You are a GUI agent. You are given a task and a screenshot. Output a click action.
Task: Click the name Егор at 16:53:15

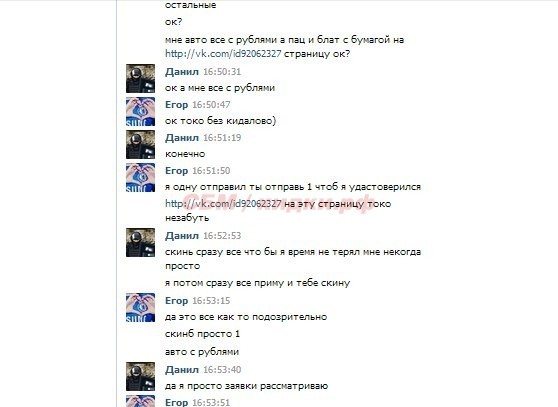(x=177, y=301)
